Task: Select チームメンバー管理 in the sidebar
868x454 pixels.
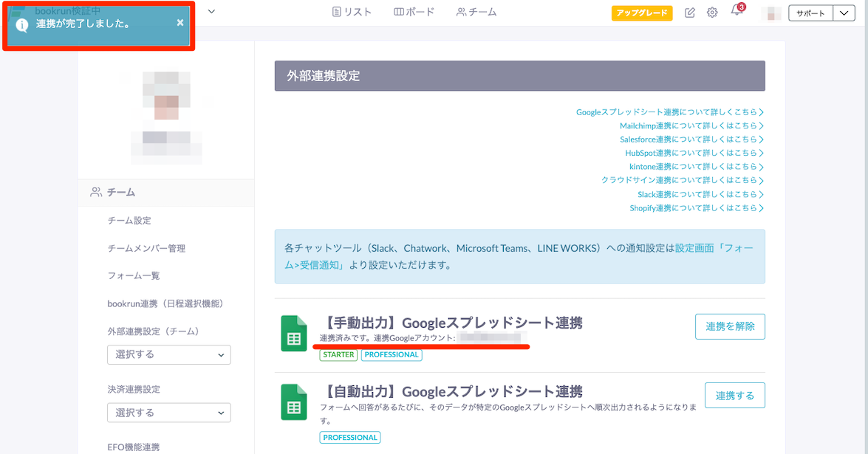Action: (146, 248)
